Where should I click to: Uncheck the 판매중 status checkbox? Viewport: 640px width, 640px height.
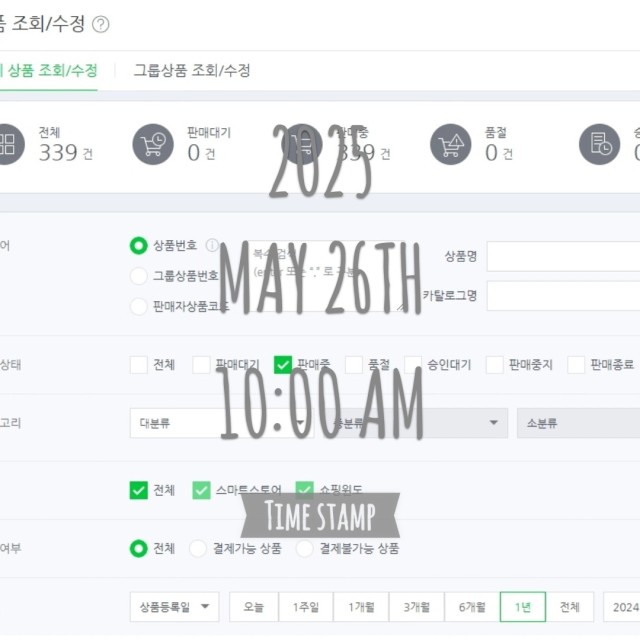[283, 364]
